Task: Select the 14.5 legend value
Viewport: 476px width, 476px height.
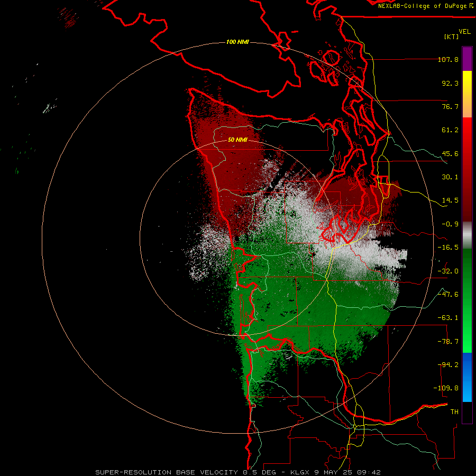Action: tap(450, 200)
